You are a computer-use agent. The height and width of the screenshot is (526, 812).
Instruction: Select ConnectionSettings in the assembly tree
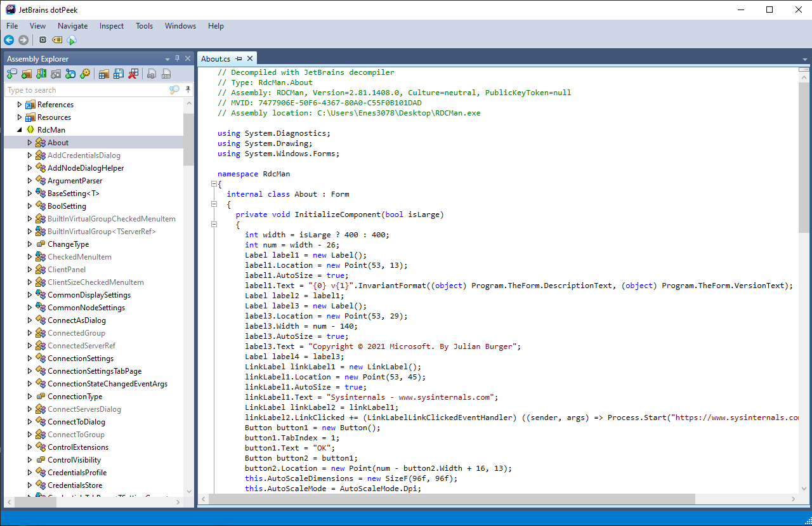click(x=79, y=358)
